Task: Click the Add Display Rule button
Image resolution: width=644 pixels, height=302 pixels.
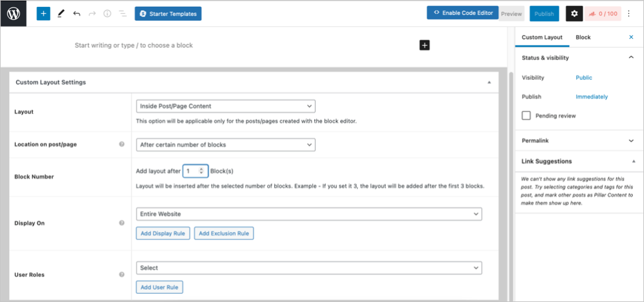Action: pyautogui.click(x=162, y=233)
